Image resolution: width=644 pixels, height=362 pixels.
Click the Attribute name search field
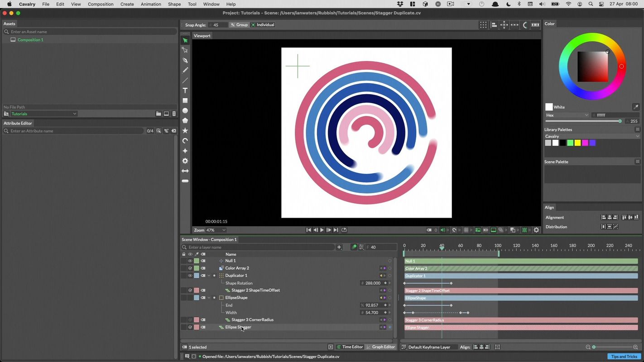pyautogui.click(x=74, y=131)
